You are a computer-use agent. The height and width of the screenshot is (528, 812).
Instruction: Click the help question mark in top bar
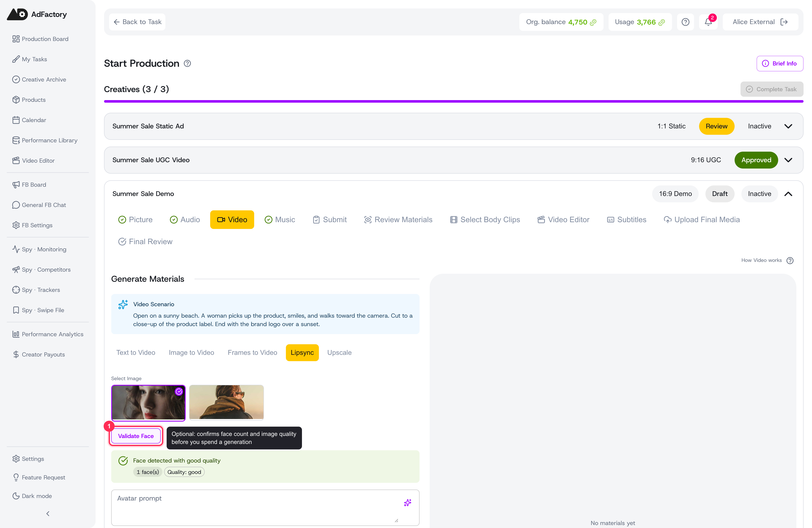tap(685, 22)
